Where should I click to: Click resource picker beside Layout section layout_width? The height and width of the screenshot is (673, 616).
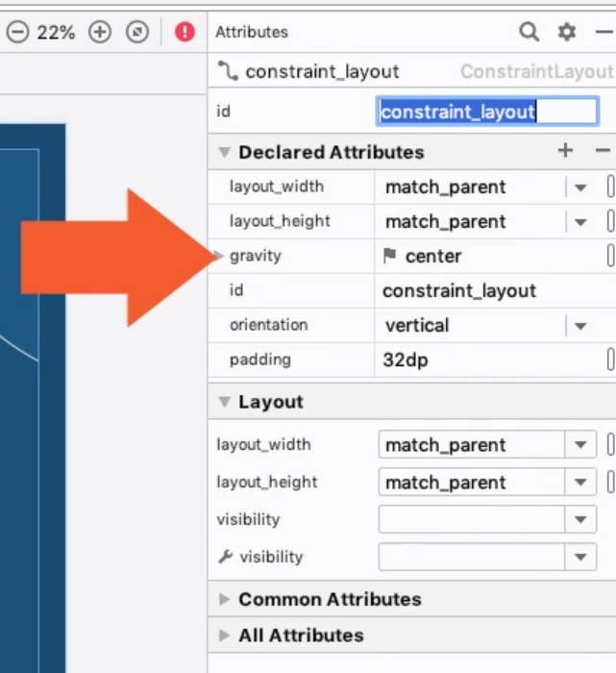pyautogui.click(x=610, y=444)
